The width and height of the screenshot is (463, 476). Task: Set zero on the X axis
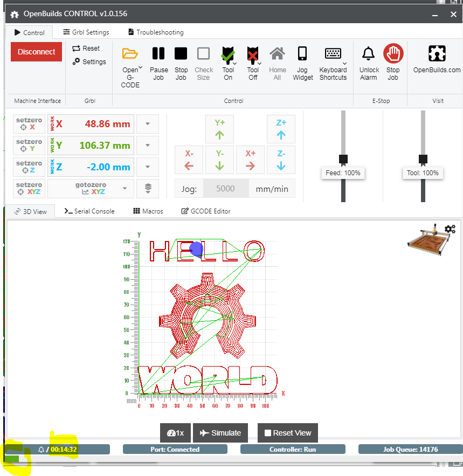[29, 123]
